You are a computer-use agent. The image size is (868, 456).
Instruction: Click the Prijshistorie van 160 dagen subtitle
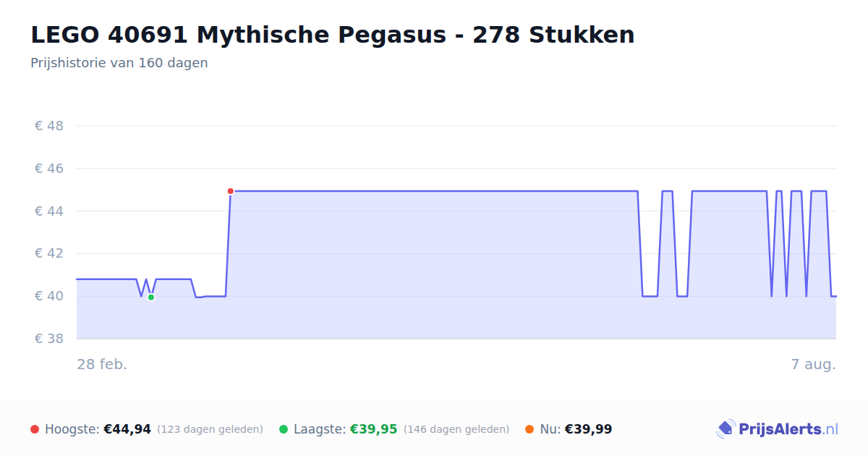[x=119, y=63]
